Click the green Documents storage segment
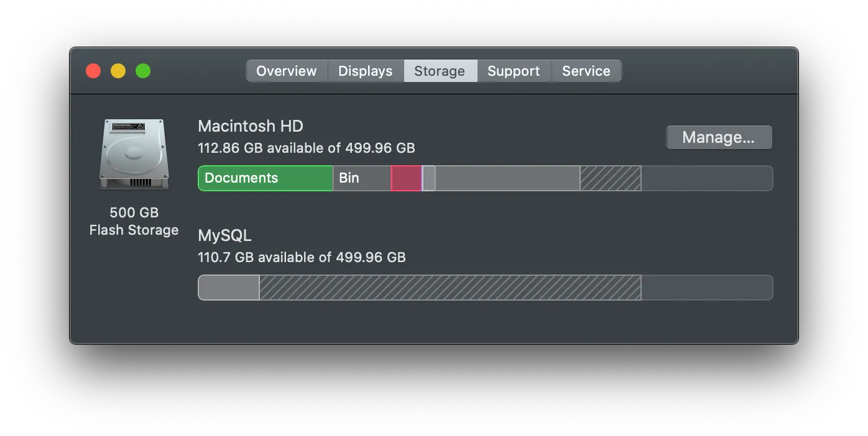Screen dimensions: 868x436 click(265, 178)
